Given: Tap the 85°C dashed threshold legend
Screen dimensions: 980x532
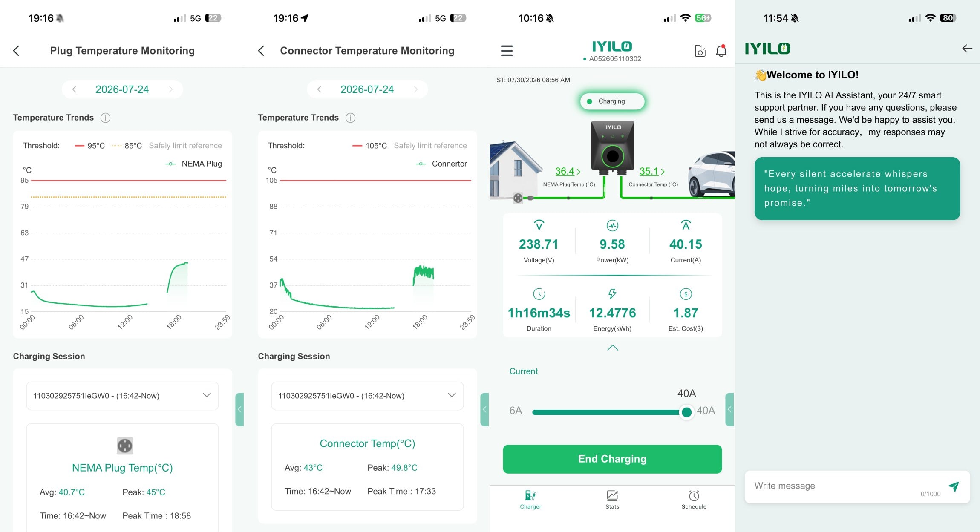Looking at the screenshot, I should pos(127,146).
